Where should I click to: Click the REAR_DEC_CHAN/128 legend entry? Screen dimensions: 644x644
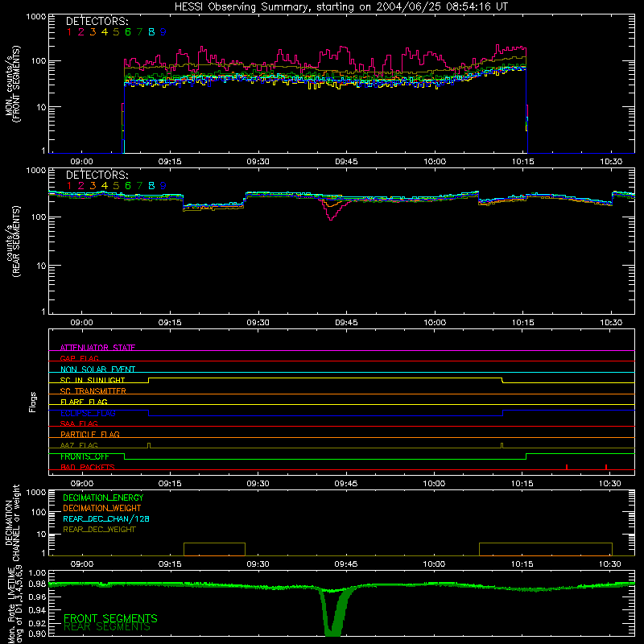pos(106,519)
